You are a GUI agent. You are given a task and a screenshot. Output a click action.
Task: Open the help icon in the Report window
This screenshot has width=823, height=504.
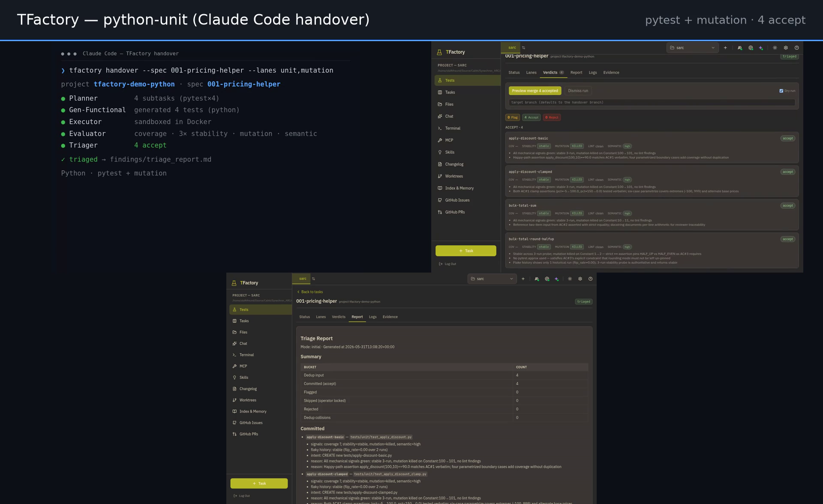591,279
